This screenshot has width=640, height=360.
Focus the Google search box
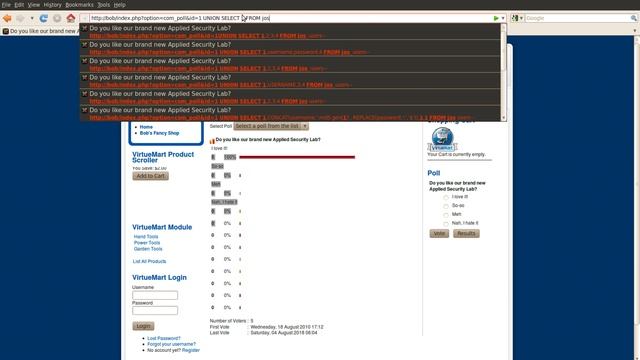pyautogui.click(x=577, y=18)
